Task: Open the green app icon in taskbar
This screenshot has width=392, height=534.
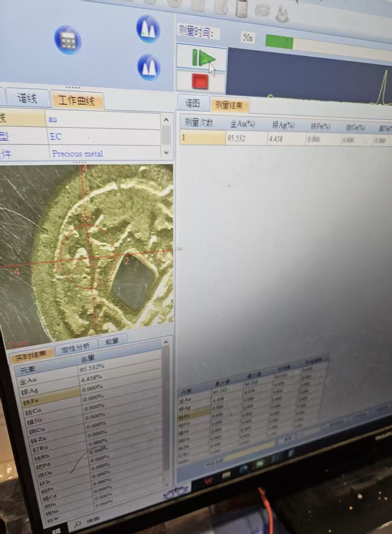Action: coord(260,464)
